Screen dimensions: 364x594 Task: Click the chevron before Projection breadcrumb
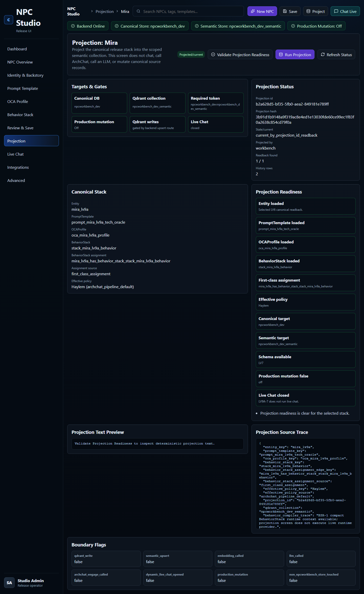coord(92,11)
